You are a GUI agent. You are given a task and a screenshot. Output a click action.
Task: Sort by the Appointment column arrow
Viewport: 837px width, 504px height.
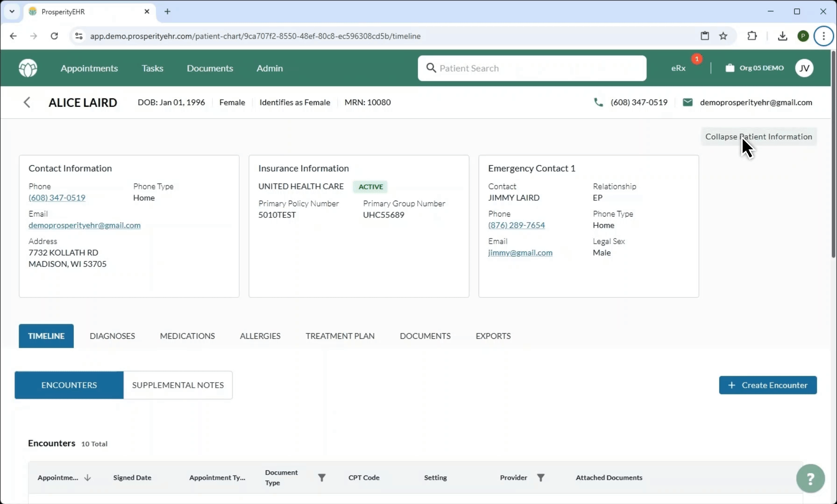pos(87,477)
